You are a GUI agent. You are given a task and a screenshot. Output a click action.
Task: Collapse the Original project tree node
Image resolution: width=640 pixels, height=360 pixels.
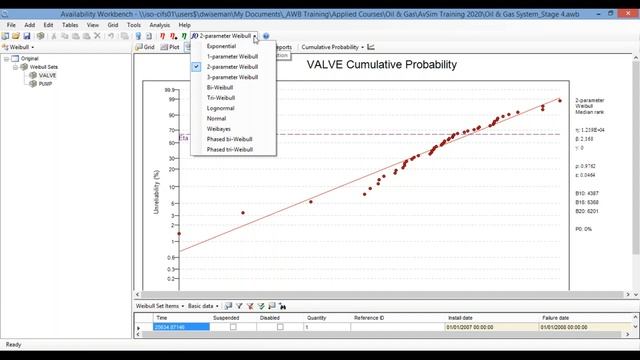pos(7,59)
